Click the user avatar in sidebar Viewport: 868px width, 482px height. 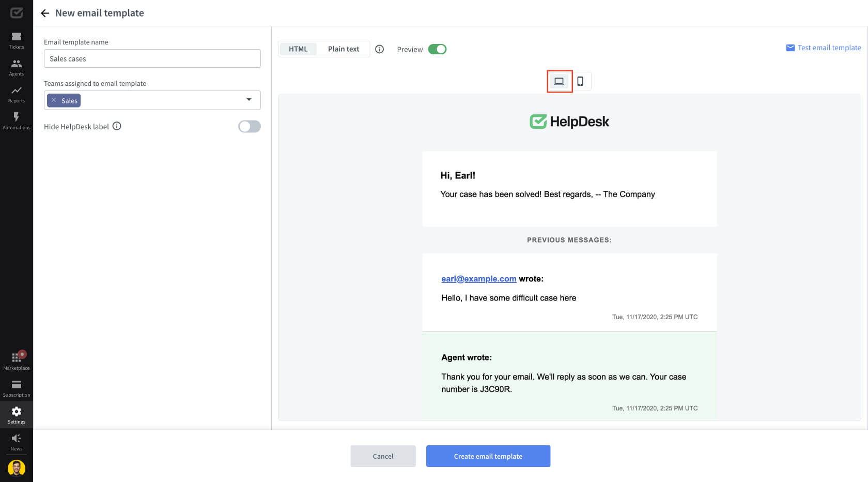[17, 468]
